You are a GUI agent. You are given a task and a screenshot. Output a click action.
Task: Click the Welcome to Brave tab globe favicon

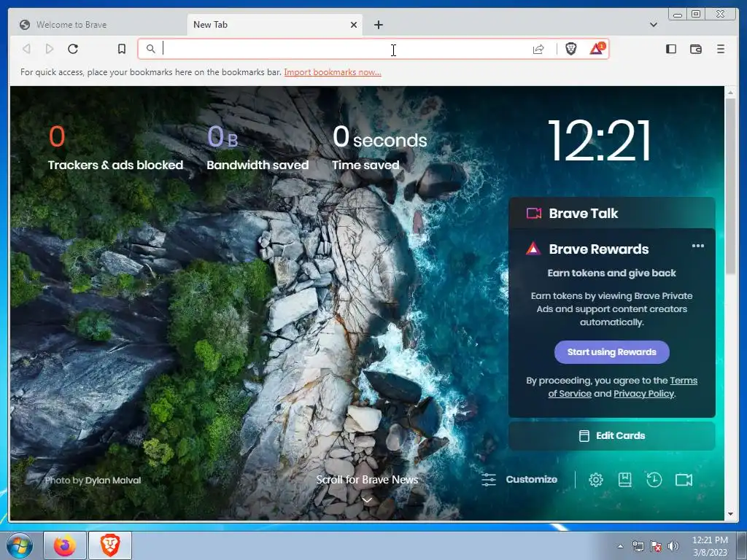(x=25, y=25)
